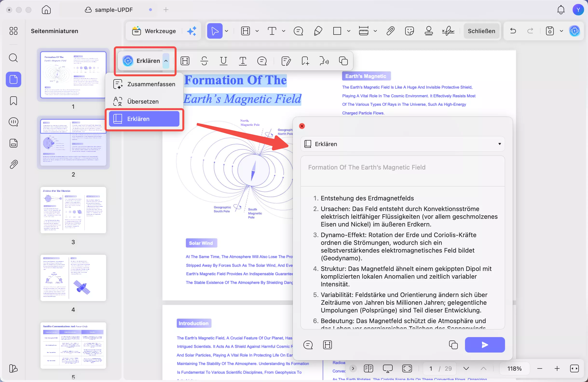Click the Erklären AI button in floating toolbar

(142, 61)
